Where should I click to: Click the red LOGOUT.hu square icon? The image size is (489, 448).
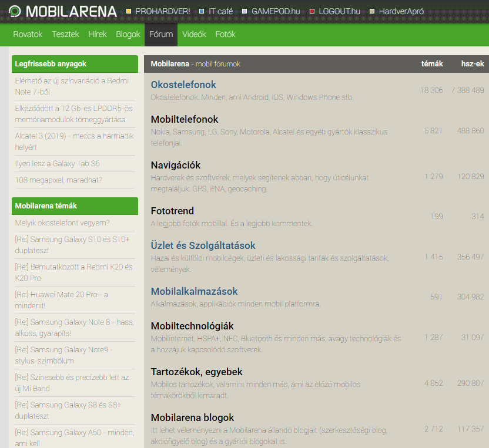pyautogui.click(x=312, y=12)
